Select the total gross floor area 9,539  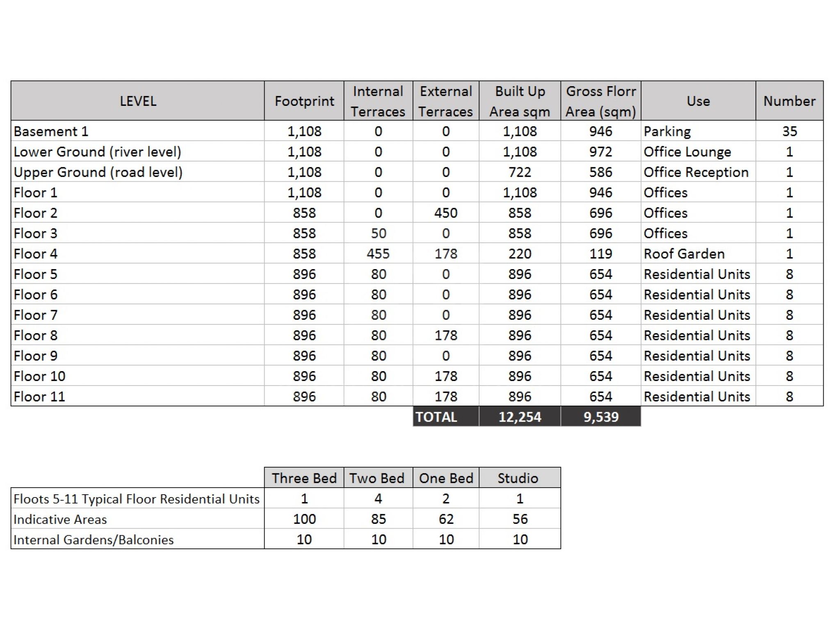[x=601, y=417]
